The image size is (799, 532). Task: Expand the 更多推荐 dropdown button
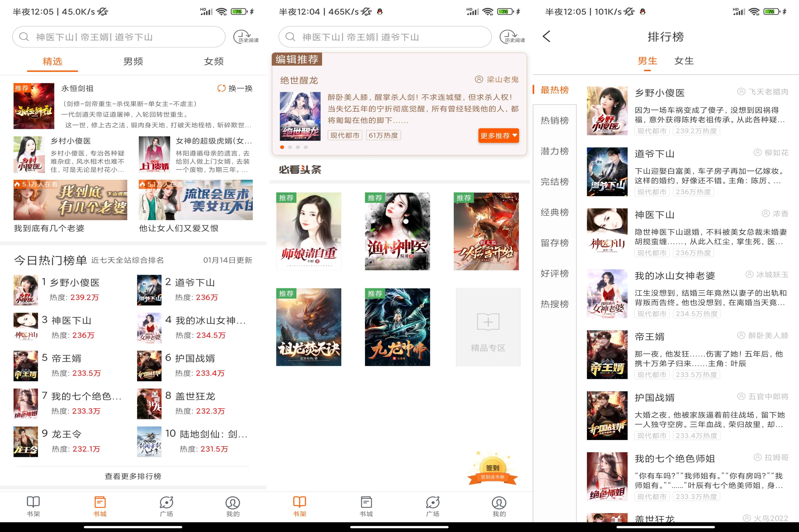[x=498, y=136]
